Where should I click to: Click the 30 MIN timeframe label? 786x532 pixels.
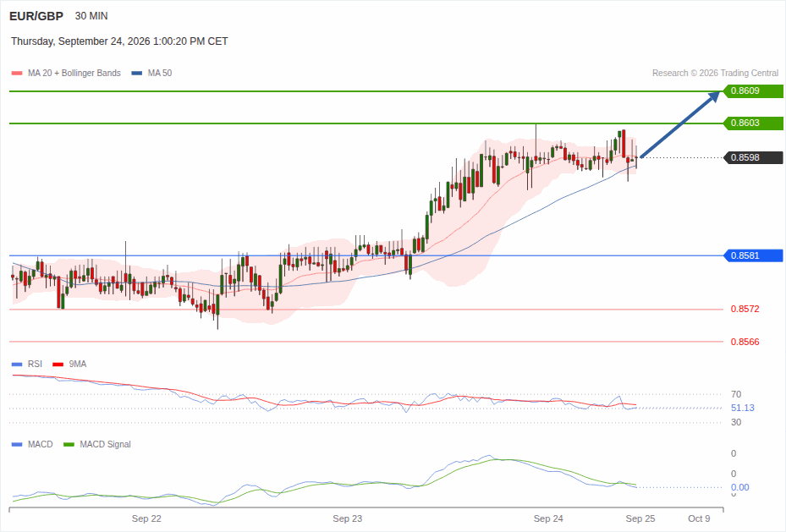[91, 16]
